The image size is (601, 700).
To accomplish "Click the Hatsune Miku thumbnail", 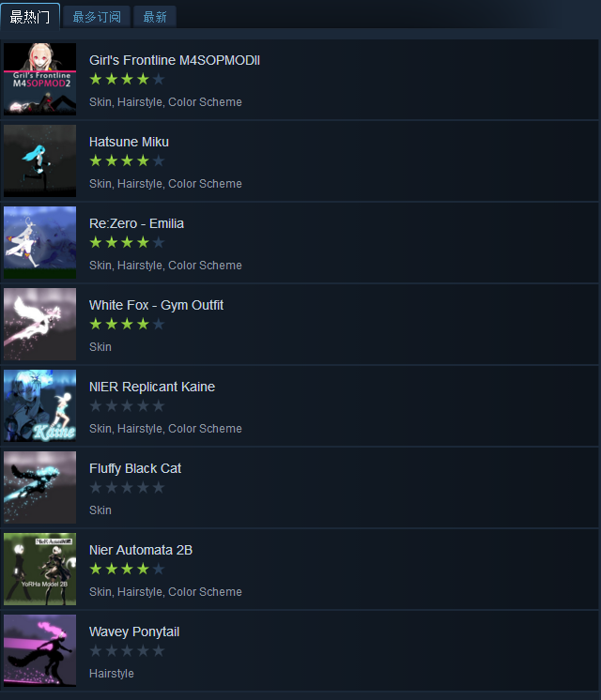I will click(x=39, y=160).
